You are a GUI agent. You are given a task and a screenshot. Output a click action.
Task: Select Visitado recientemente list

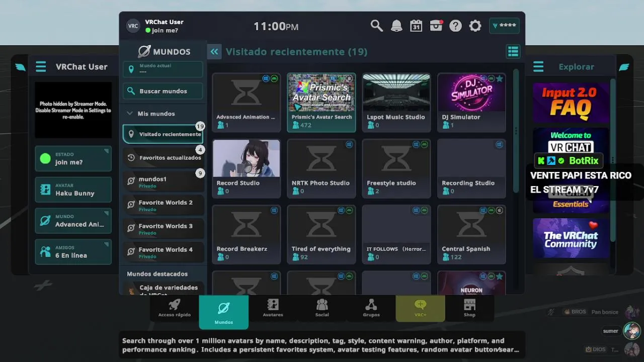(163, 134)
